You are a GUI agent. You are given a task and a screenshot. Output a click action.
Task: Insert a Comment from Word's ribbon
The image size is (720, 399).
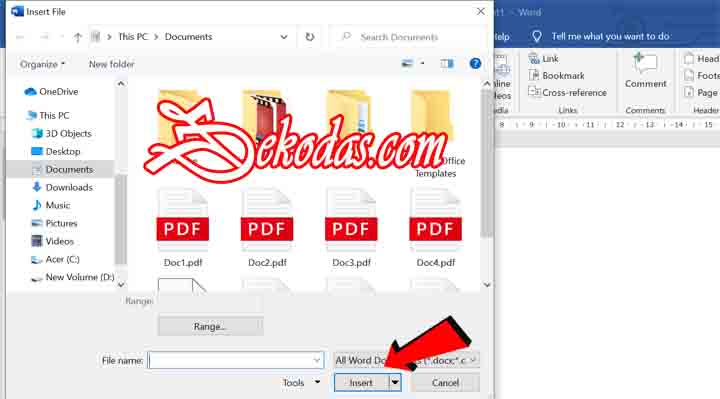[x=646, y=70]
